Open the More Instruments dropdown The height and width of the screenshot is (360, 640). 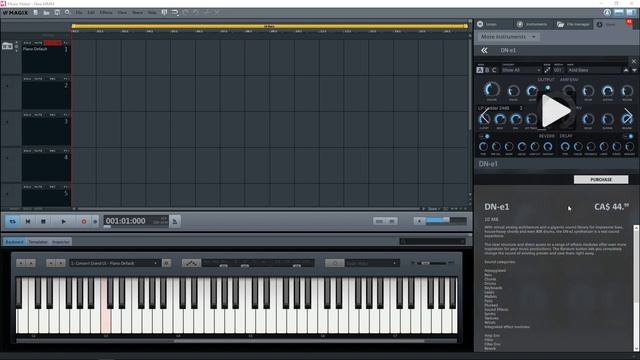coord(508,37)
